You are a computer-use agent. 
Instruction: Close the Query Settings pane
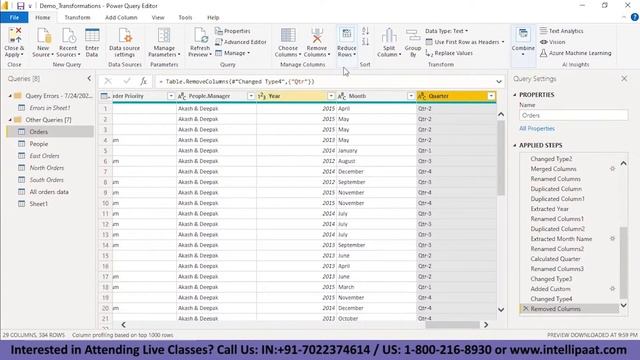tap(624, 78)
